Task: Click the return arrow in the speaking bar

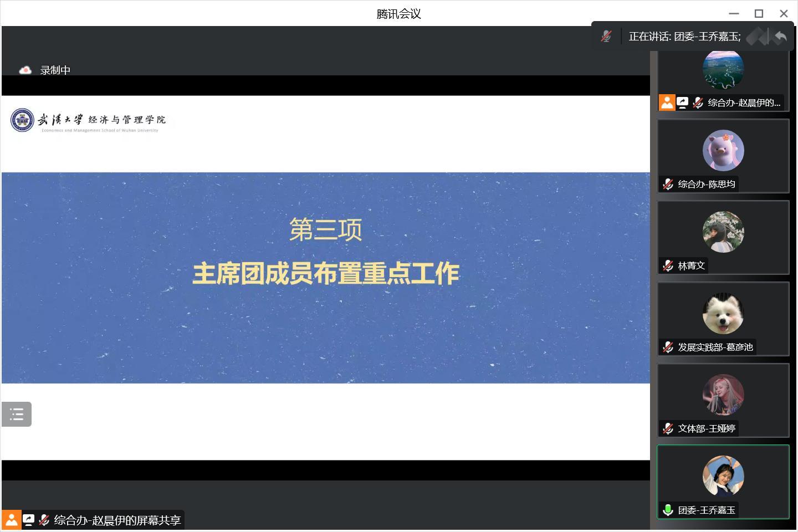Action: [x=781, y=37]
